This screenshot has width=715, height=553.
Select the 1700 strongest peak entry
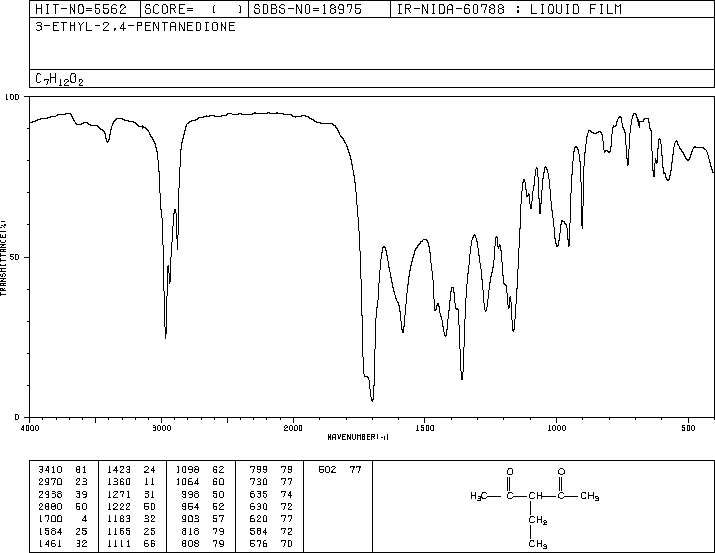tap(63, 519)
